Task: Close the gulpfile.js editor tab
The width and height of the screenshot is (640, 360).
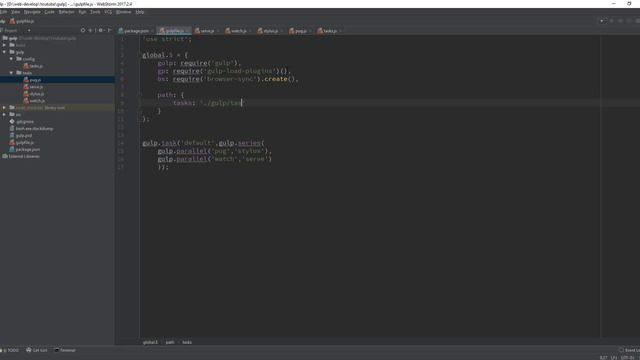Action: tap(188, 31)
